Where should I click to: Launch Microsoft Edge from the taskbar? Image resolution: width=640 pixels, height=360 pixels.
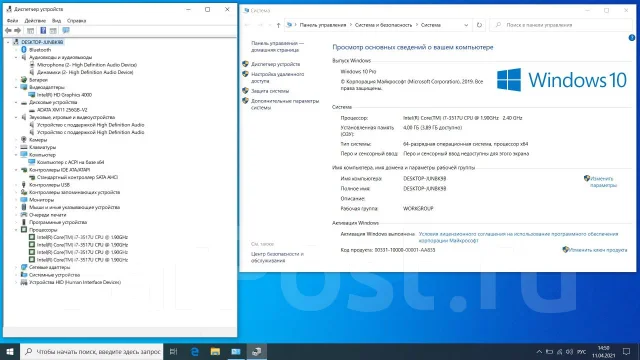[x=195, y=351]
